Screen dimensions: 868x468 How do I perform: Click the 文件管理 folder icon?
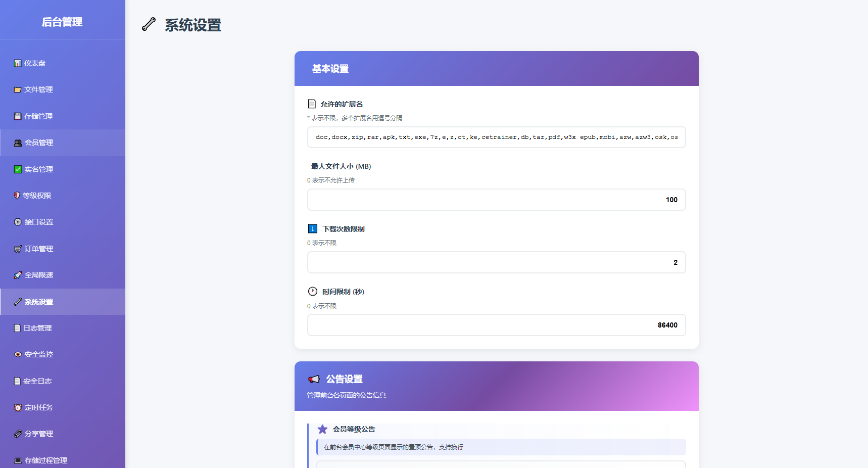(x=17, y=89)
